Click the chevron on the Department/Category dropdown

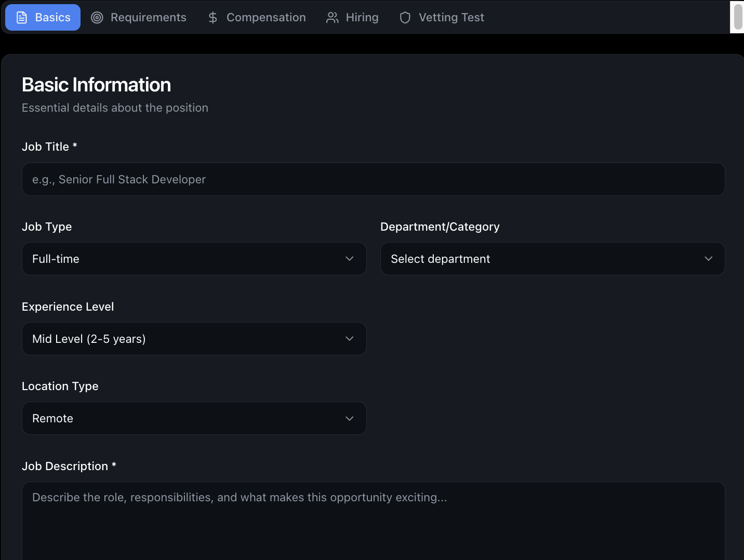click(708, 258)
